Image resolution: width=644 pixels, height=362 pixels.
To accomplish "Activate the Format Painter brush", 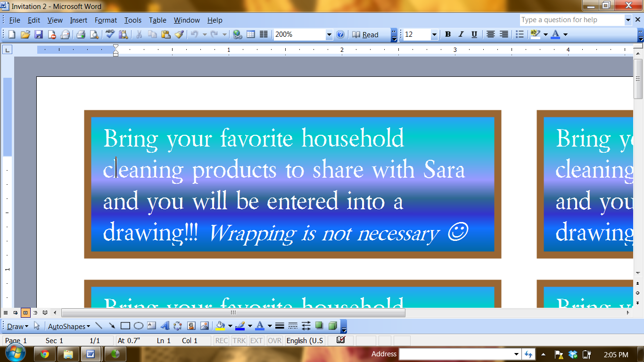I will (179, 34).
